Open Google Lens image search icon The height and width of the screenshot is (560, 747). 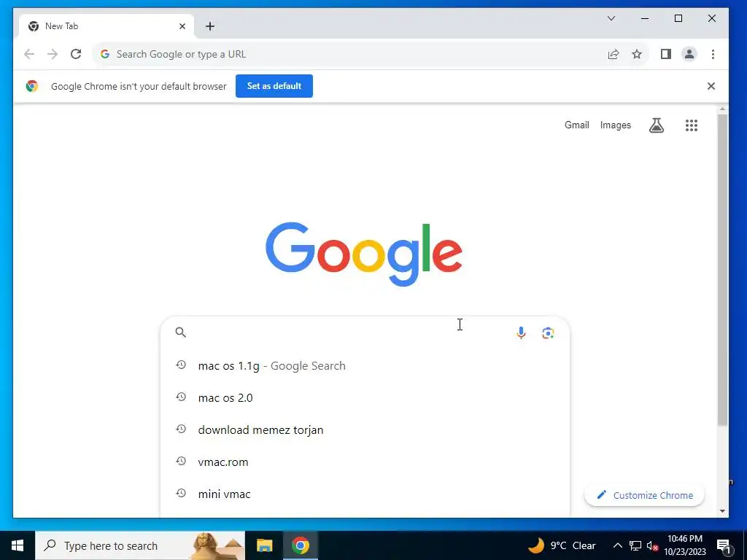tap(548, 332)
